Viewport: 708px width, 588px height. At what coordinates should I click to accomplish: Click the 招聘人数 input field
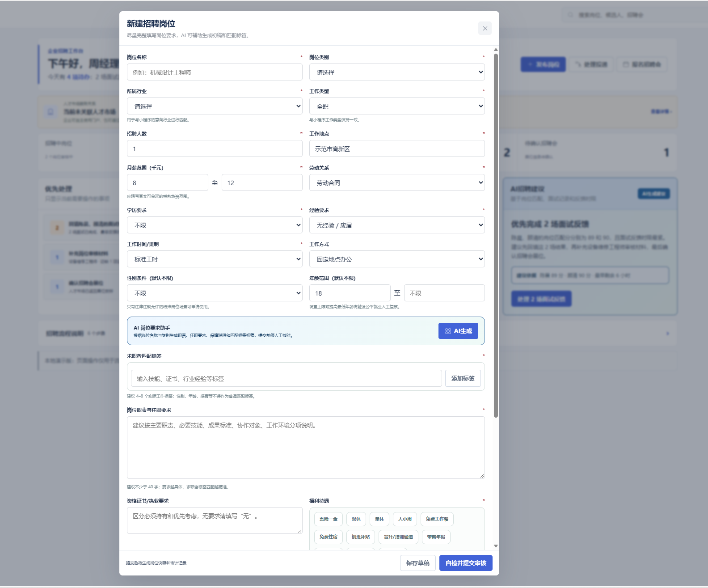click(215, 148)
